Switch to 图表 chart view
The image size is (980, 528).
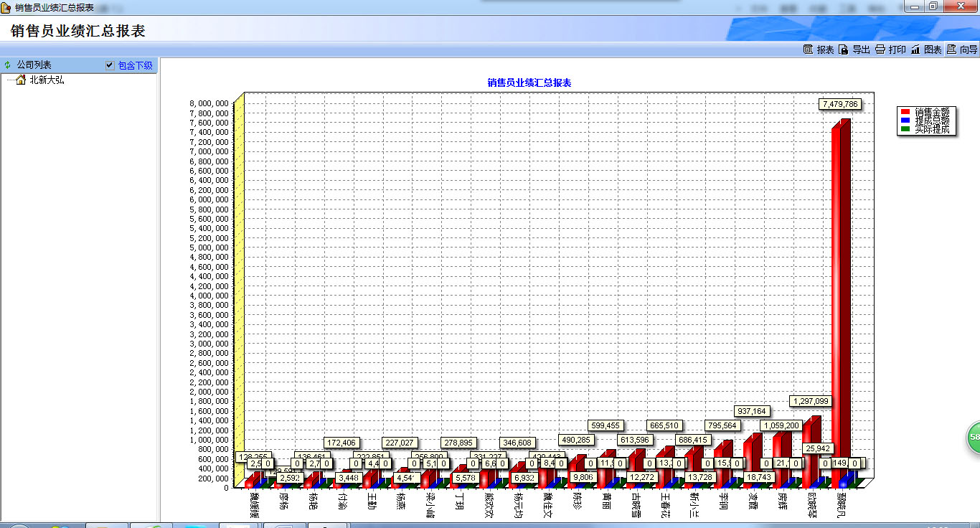pos(915,49)
